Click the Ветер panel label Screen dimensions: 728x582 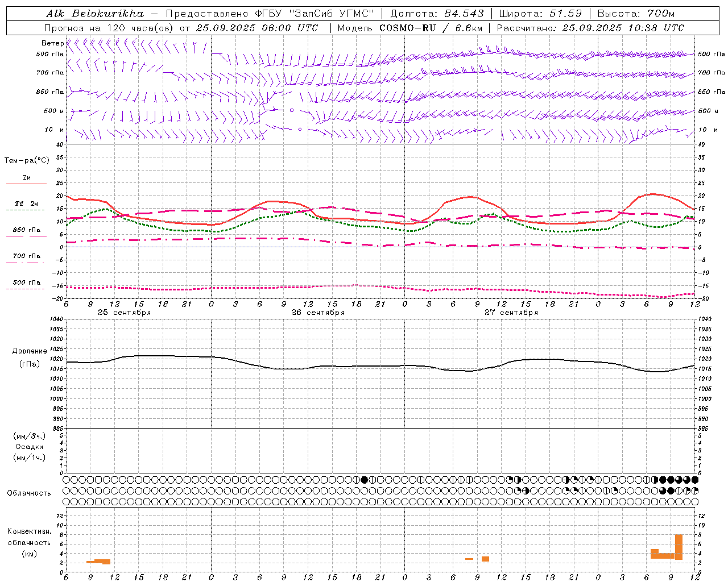click(x=53, y=43)
